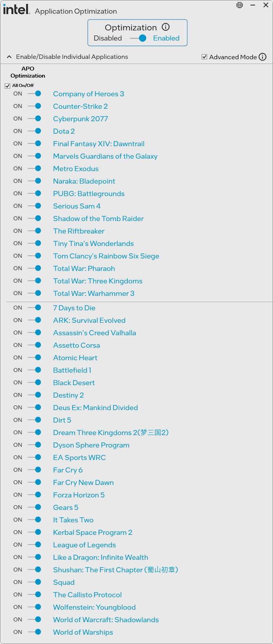The height and width of the screenshot is (644, 273).
Task: Click the Advanced Mode info icon
Action: tap(263, 57)
